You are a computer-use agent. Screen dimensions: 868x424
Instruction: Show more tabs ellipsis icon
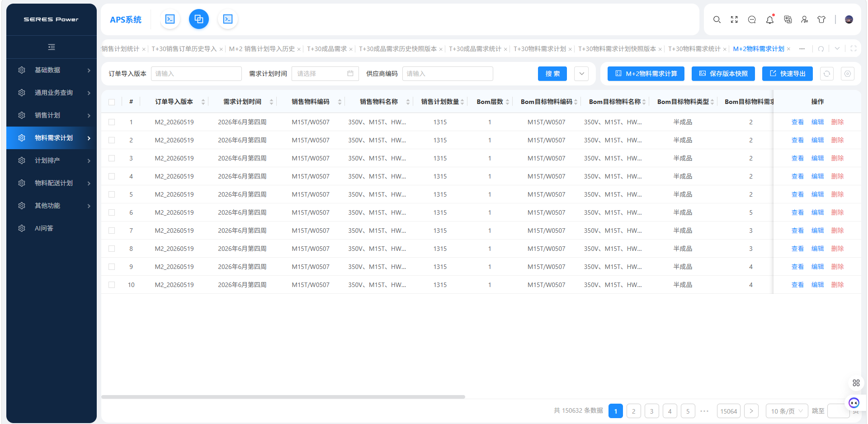802,49
